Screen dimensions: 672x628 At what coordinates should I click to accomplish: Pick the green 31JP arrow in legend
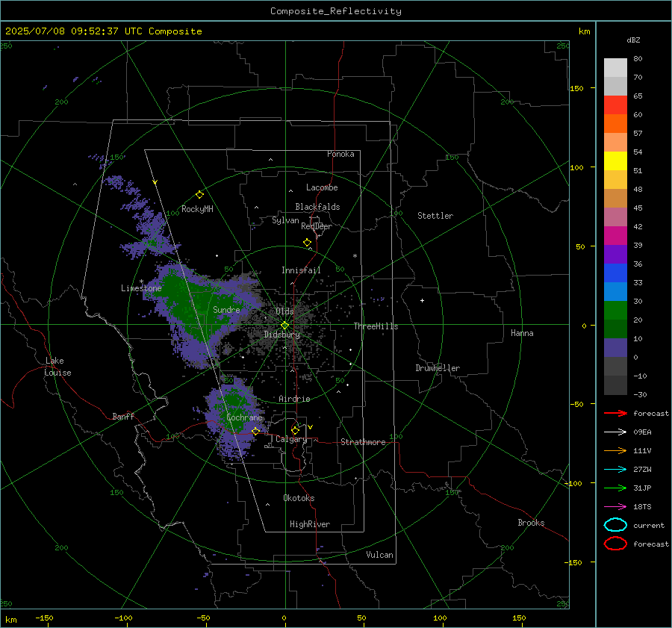click(x=615, y=488)
